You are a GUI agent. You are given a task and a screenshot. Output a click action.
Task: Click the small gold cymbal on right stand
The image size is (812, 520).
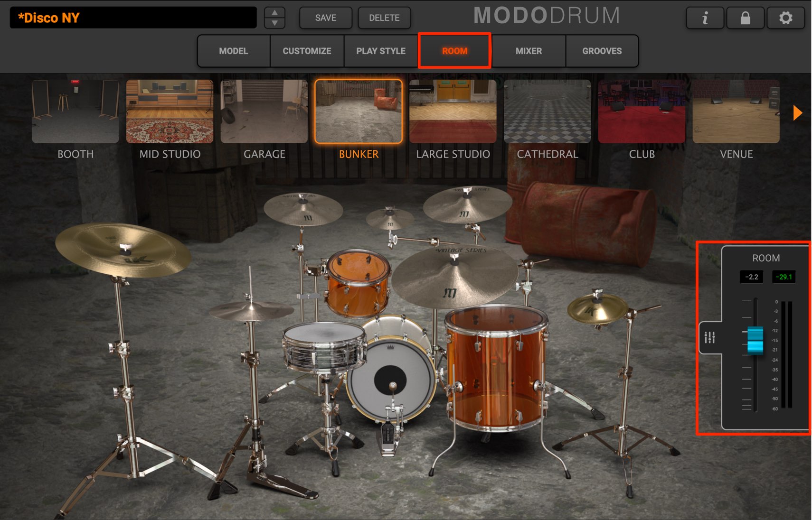click(597, 308)
